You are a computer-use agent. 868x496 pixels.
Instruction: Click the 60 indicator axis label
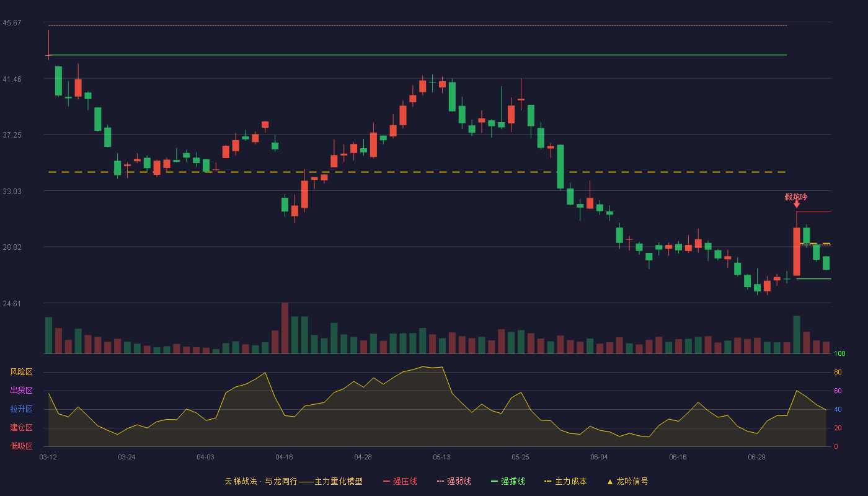coord(838,391)
